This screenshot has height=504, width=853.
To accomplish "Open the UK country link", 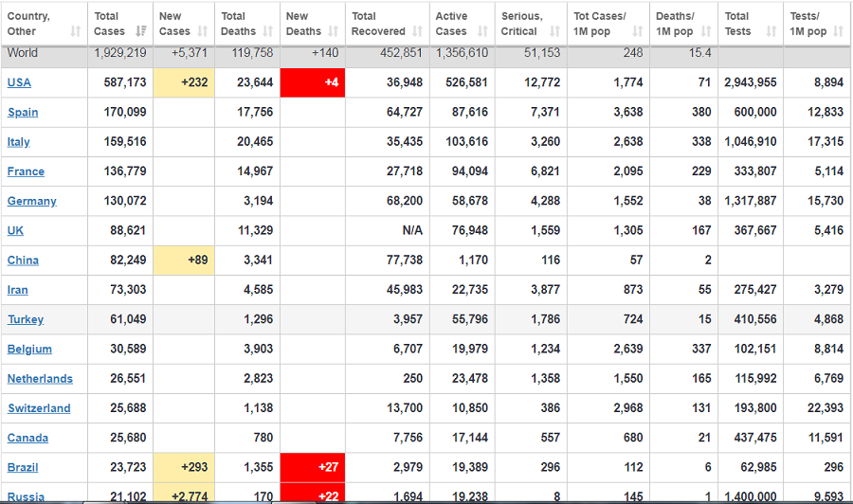I will coord(15,230).
